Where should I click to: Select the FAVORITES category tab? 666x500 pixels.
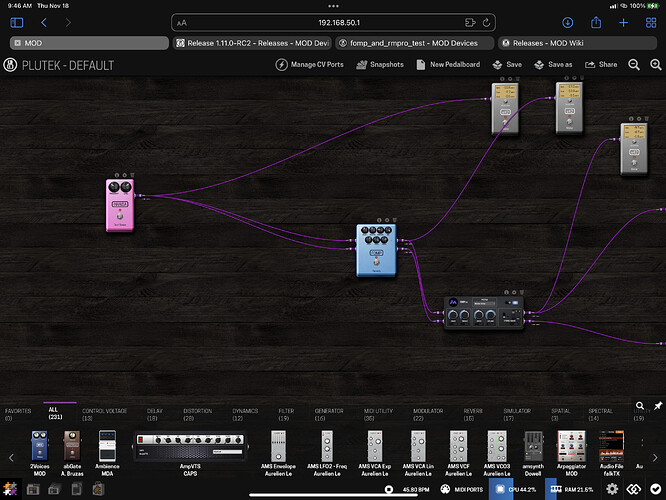pos(18,414)
